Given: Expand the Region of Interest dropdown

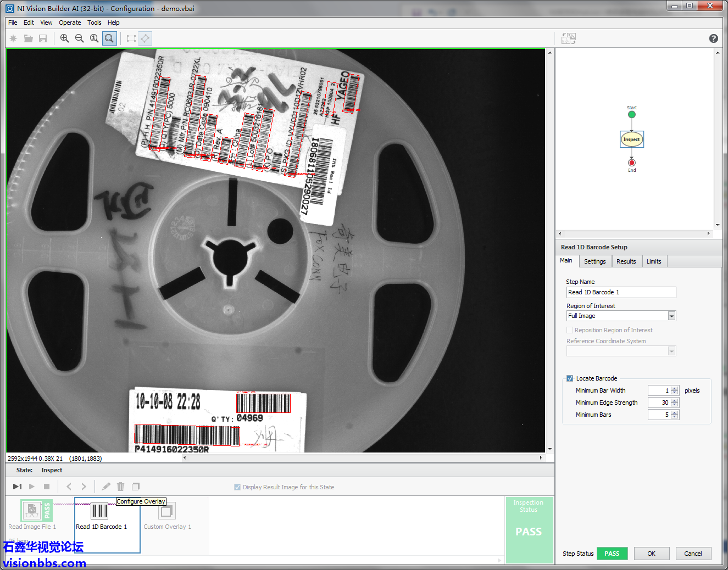Looking at the screenshot, I should [x=671, y=316].
